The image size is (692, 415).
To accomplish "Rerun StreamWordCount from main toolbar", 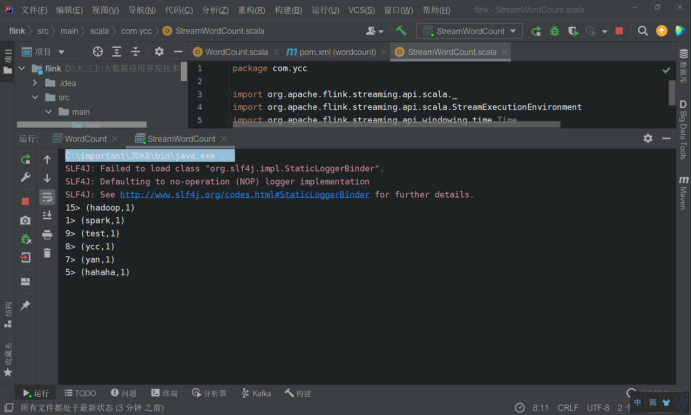I will [536, 31].
